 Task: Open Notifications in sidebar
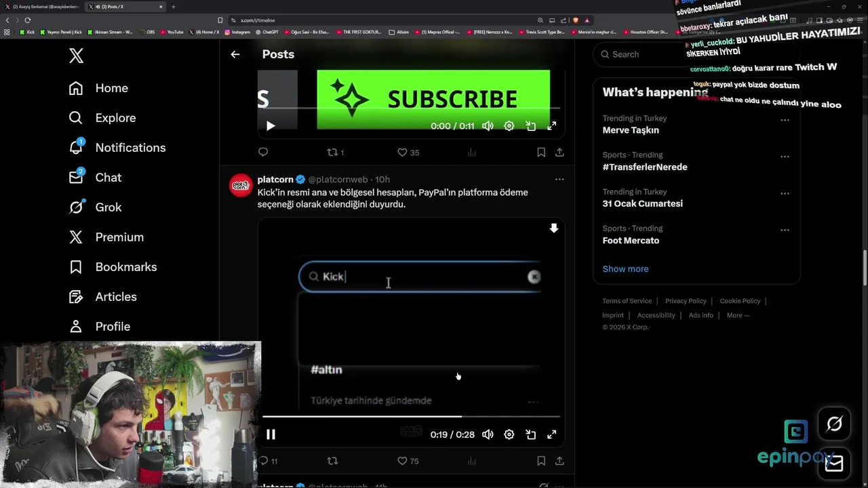coord(117,148)
